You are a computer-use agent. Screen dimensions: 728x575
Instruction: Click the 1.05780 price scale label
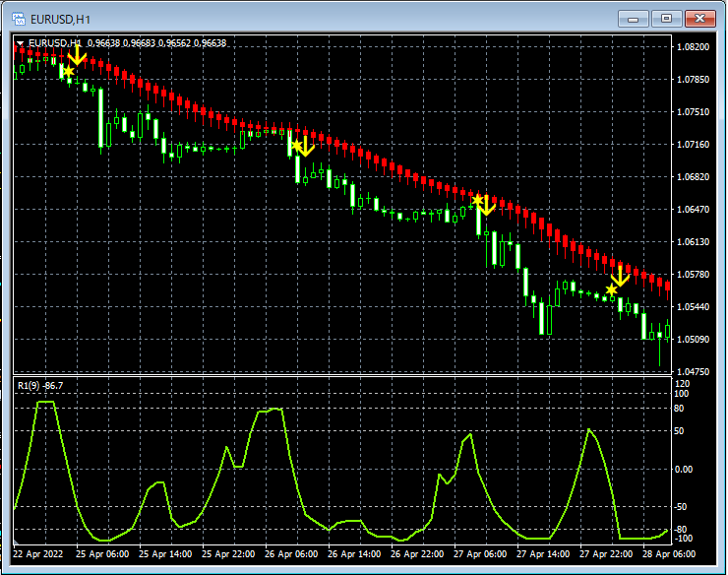coord(694,275)
